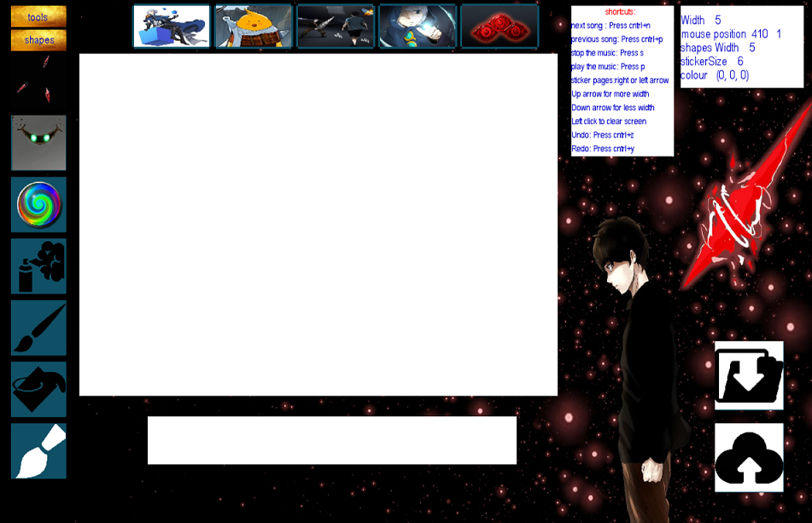The image size is (812, 523).
Task: Click the 'colour (0, 0, 0)' readout
Action: click(715, 75)
